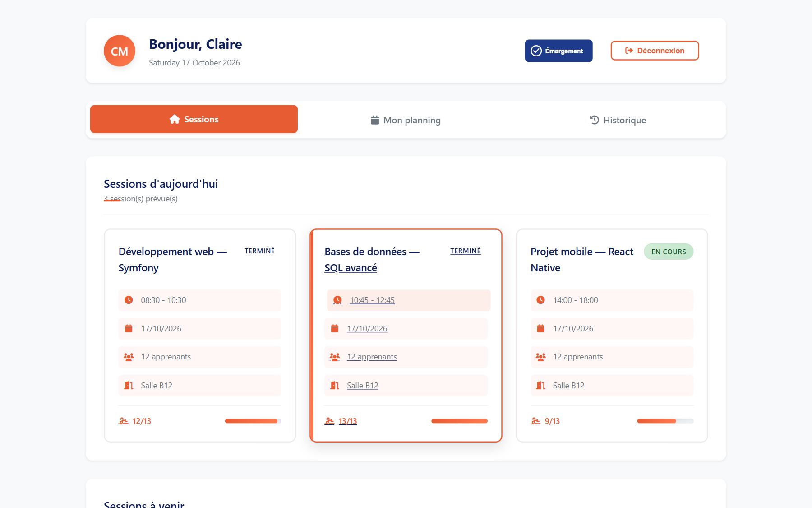Viewport: 812px width, 508px height.
Task: Click the room door icon in the React Native card
Action: (540, 385)
